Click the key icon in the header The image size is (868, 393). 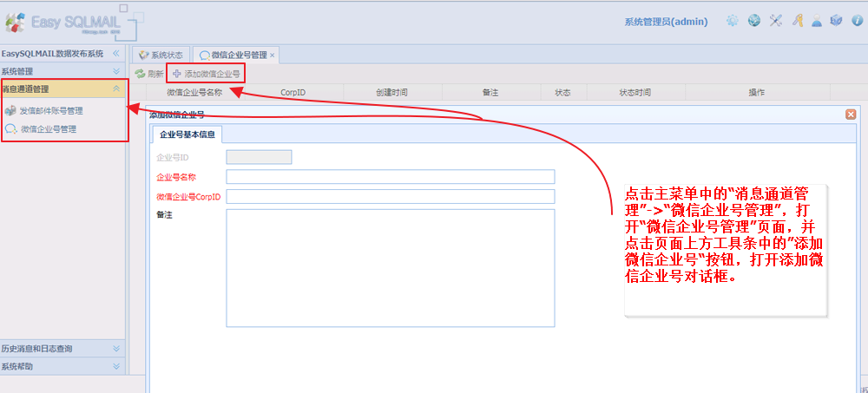coord(797,21)
